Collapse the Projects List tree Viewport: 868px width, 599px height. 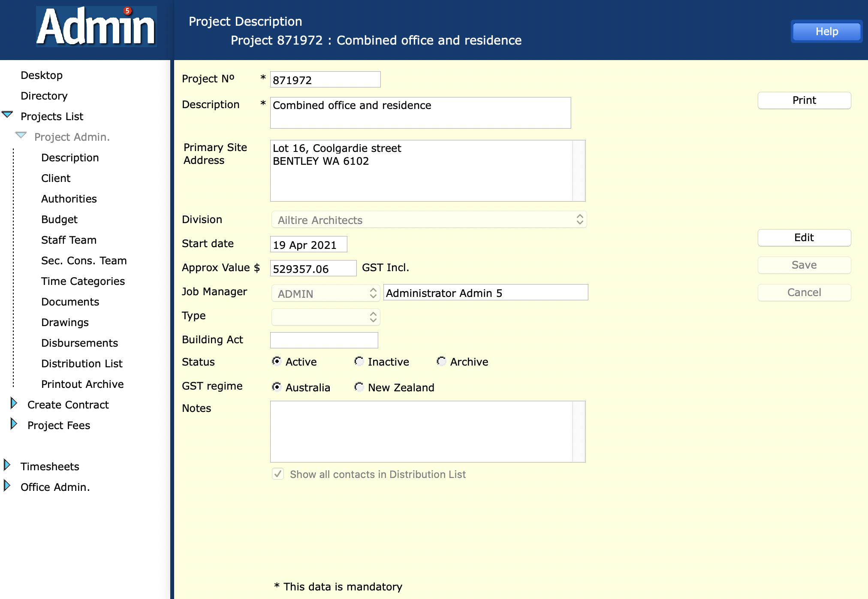click(x=7, y=115)
